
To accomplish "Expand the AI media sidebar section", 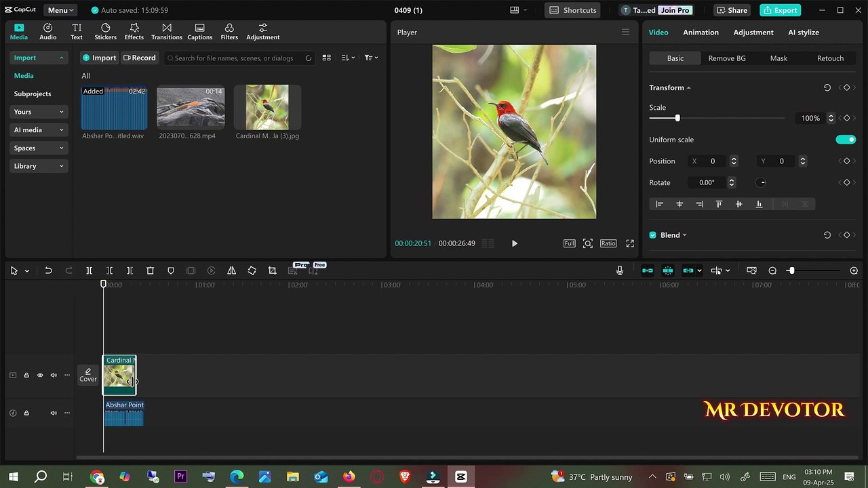I will pyautogui.click(x=39, y=130).
